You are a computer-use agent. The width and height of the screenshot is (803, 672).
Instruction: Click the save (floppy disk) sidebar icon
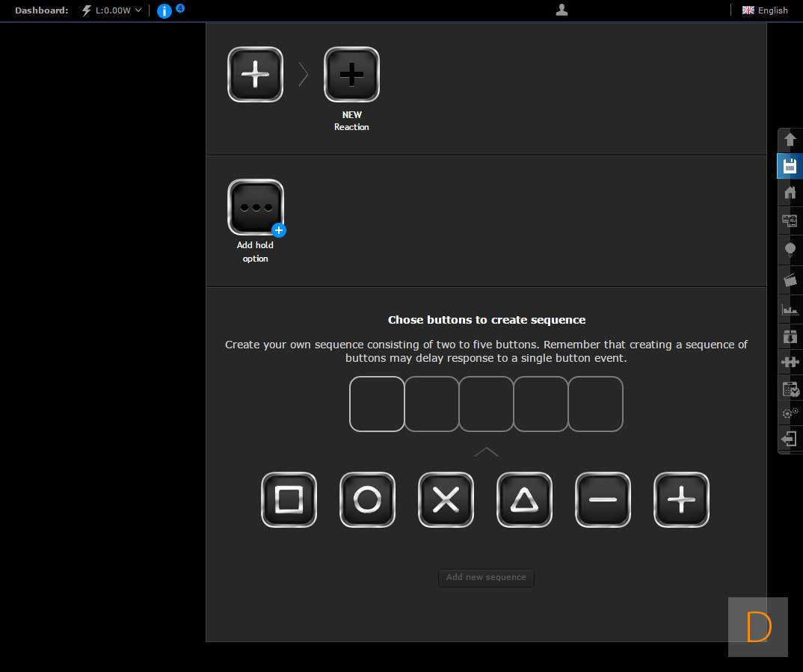tap(790, 166)
